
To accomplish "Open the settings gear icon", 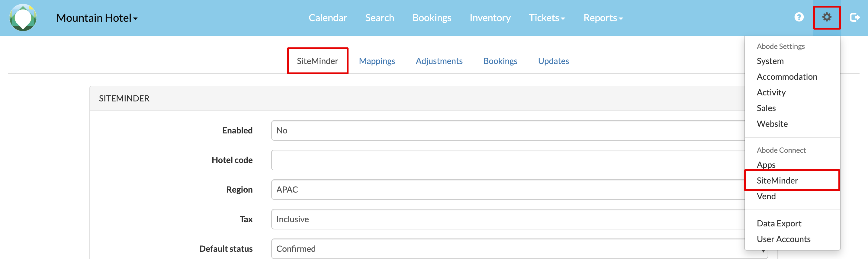I will click(x=827, y=17).
